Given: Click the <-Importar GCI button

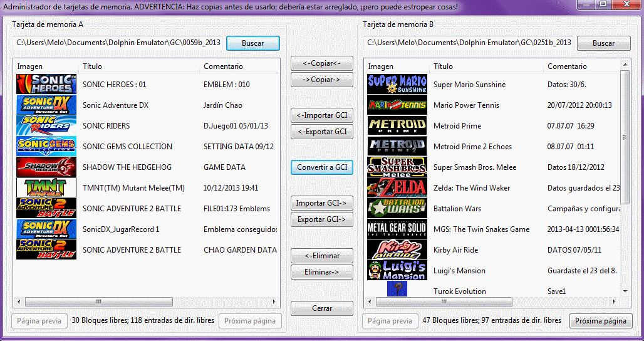Looking at the screenshot, I should tap(322, 115).
